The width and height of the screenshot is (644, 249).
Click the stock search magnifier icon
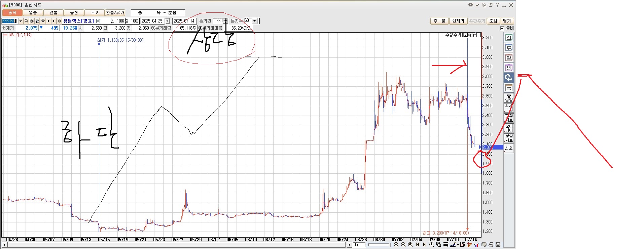pos(26,21)
